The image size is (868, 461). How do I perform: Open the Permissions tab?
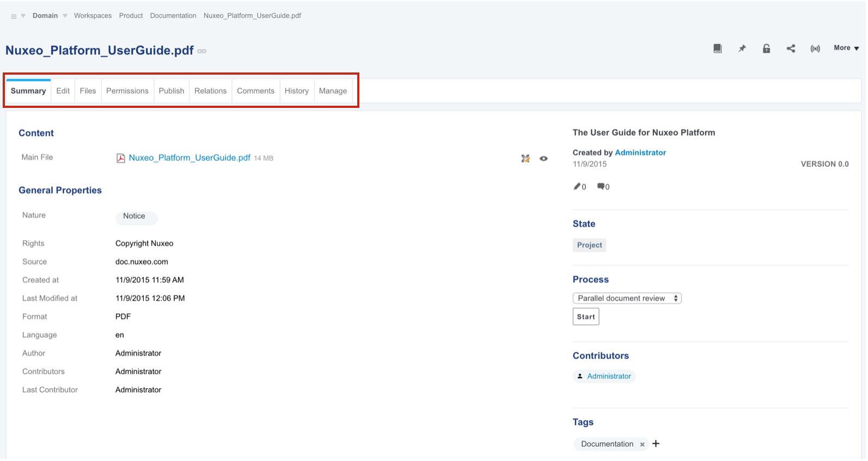127,91
